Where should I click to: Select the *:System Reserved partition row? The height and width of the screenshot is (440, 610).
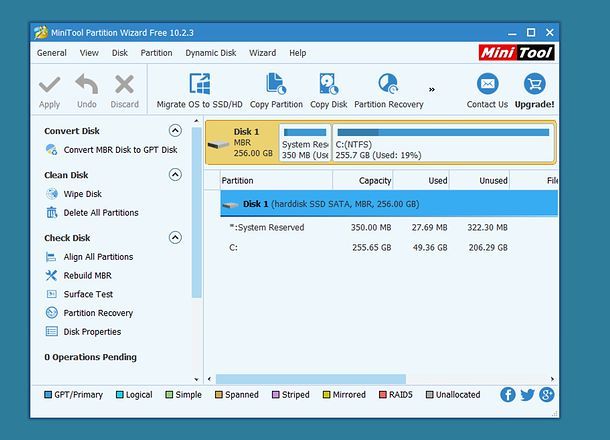pyautogui.click(x=389, y=228)
